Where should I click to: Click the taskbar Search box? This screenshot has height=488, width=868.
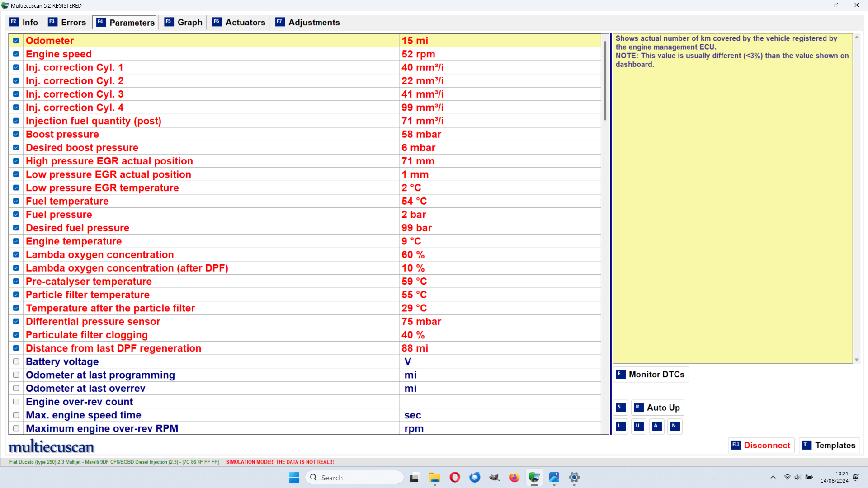[354, 478]
